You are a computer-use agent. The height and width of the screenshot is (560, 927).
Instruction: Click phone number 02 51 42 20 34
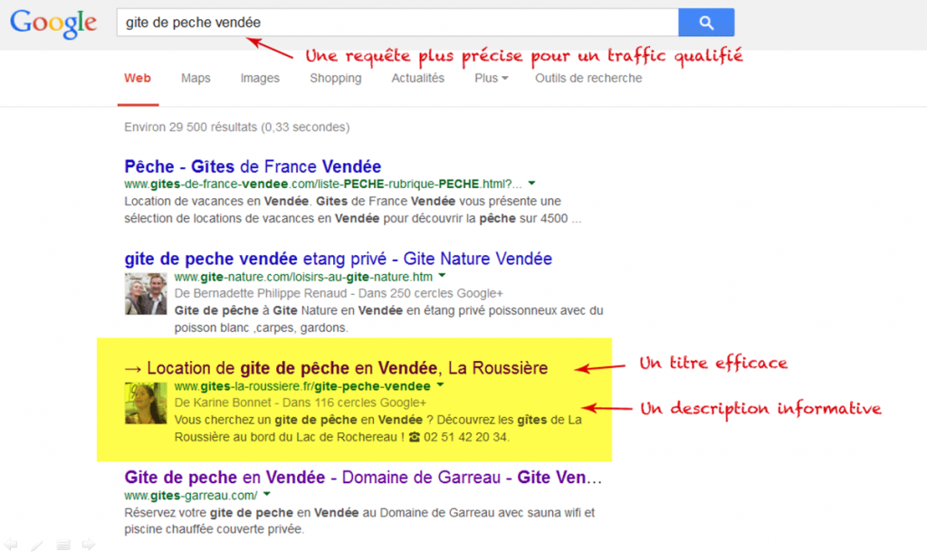click(466, 438)
